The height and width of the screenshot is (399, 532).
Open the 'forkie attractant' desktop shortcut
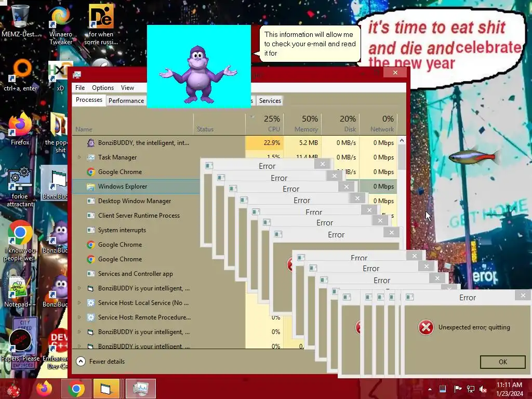click(x=20, y=187)
